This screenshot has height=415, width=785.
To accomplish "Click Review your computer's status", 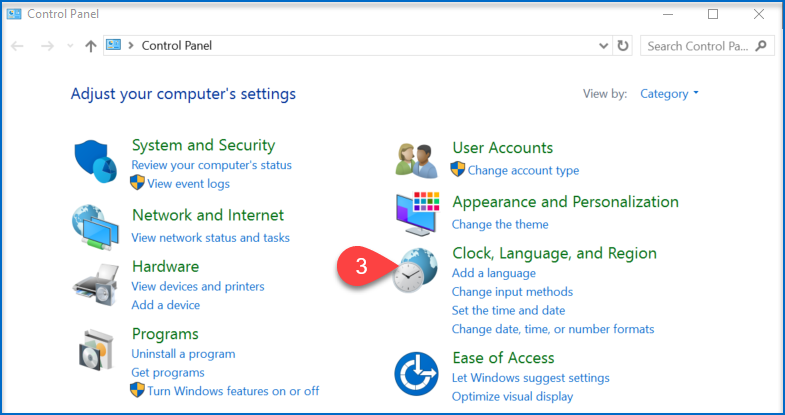I will tap(211, 165).
